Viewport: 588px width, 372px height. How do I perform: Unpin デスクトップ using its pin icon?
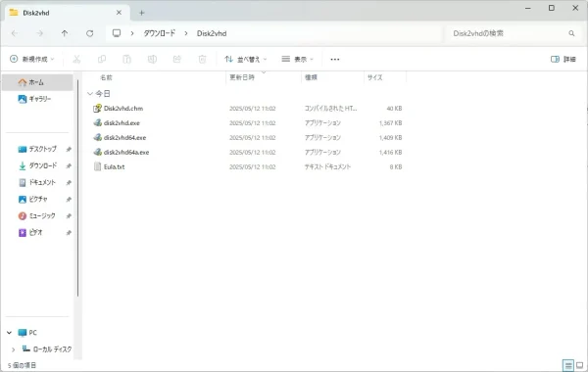coord(69,149)
